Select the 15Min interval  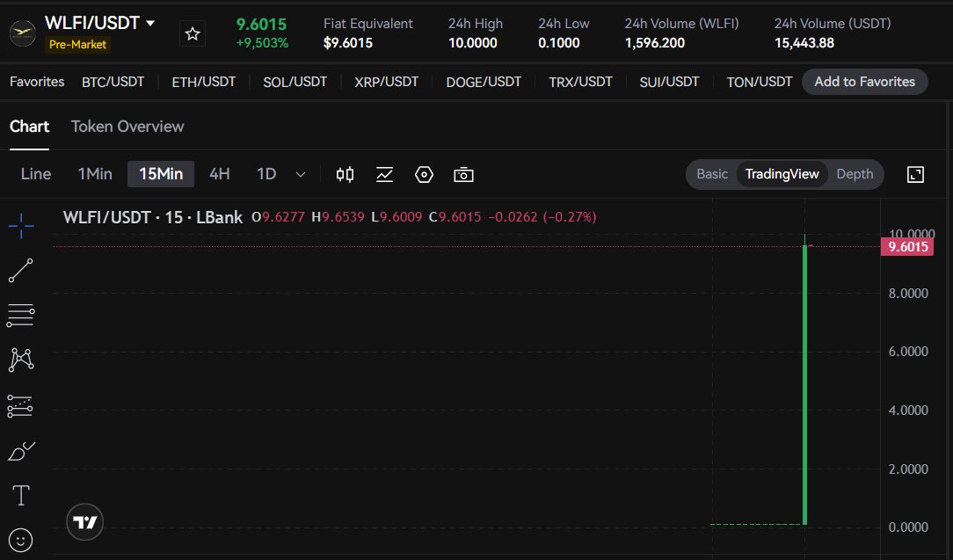(161, 174)
